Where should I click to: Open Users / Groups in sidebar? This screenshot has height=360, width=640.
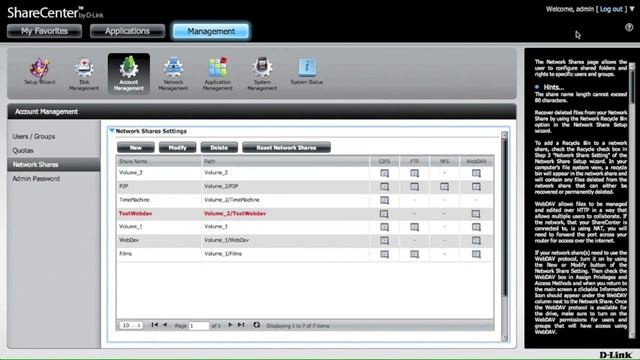click(33, 136)
